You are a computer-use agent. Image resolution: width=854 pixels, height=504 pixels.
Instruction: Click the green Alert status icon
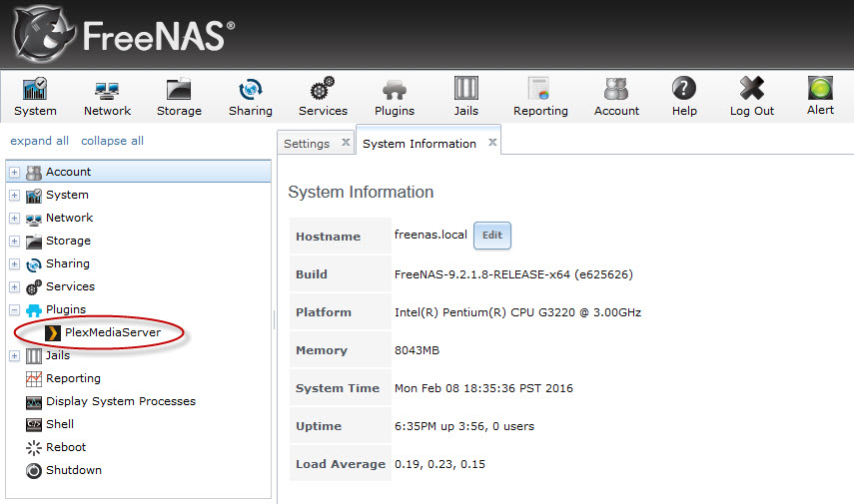click(x=820, y=88)
